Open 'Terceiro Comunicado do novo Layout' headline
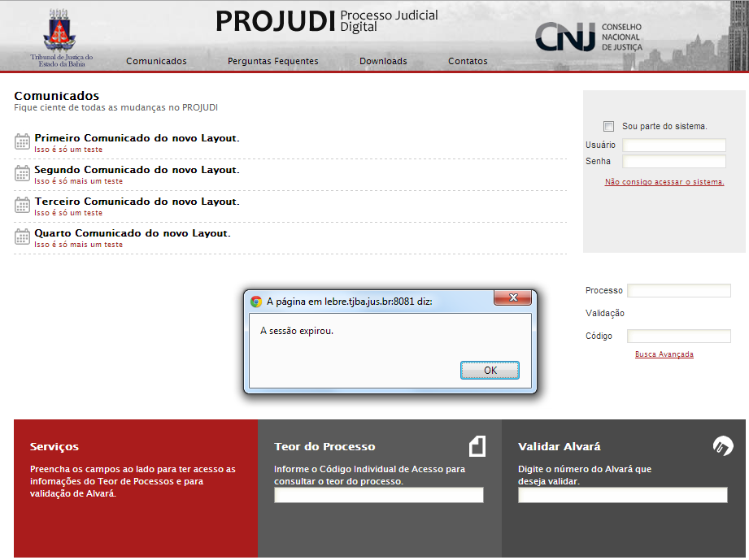749x560 pixels. pos(137,202)
